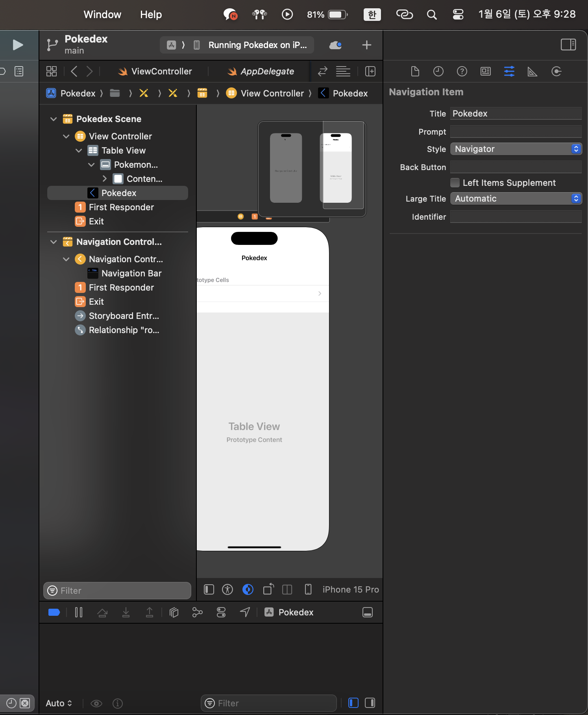Screen dimensions: 588x715
Task: Click the Title field containing Pokedex
Action: point(516,113)
